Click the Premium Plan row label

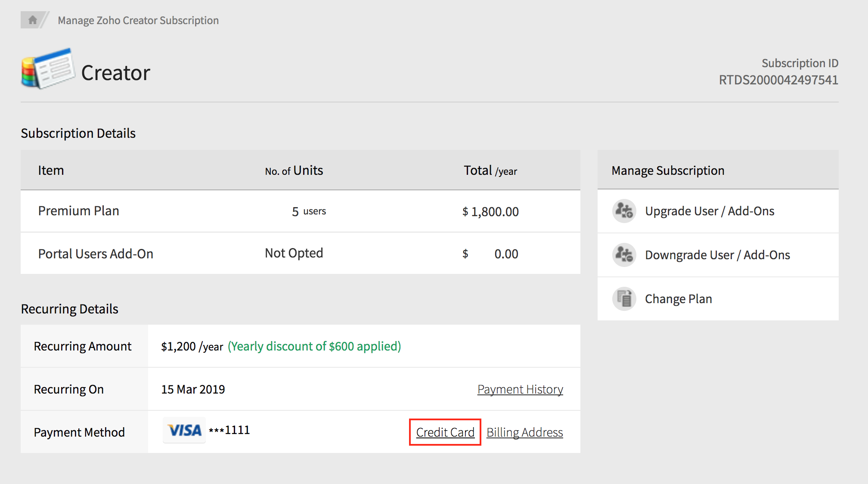click(x=78, y=211)
